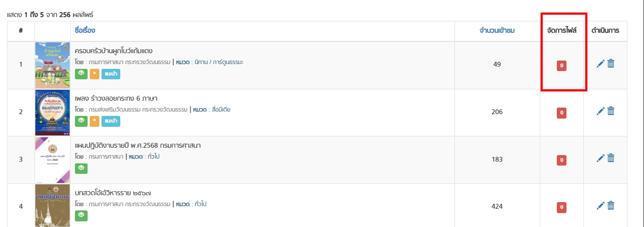This screenshot has height=227, width=644.
Task: Open thumbnail of เพลง รำวงลอยกระทง 6 ภาษา
Action: (52, 112)
